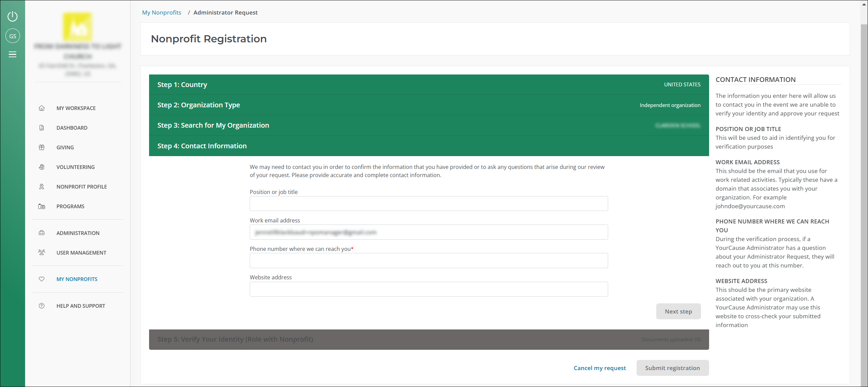Screen dimensions: 868x387
Task: Select the Position or job title field
Action: [429, 203]
